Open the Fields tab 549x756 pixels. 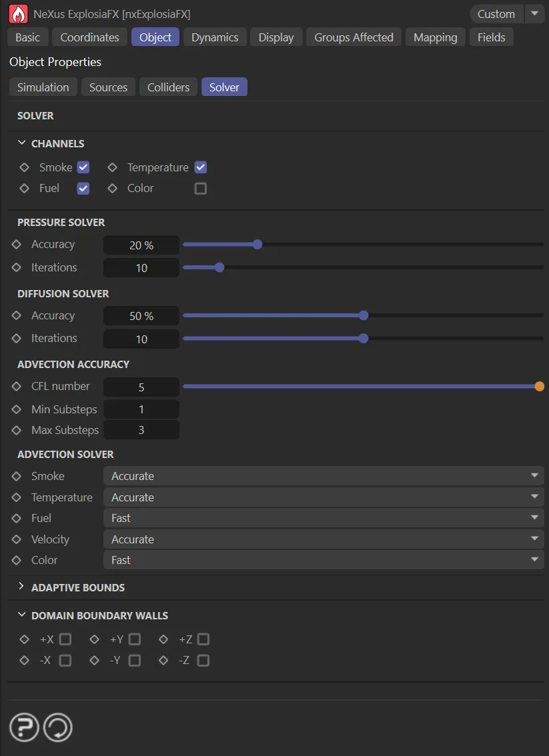[491, 37]
